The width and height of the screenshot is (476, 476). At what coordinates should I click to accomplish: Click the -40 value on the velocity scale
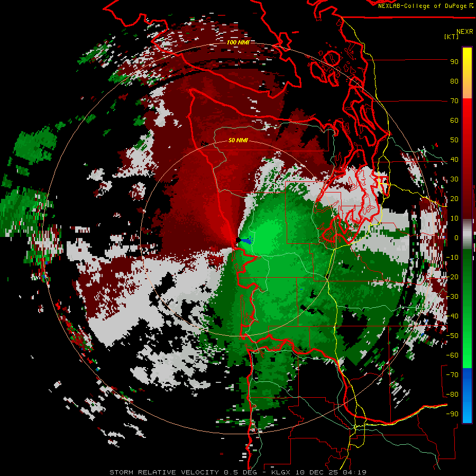452,316
